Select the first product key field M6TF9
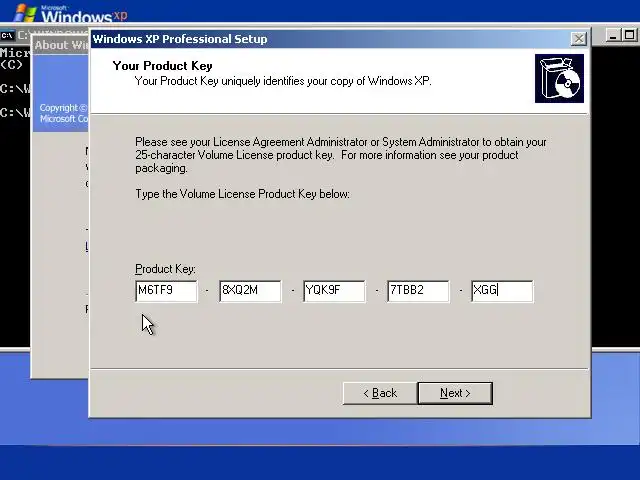Viewport: 640px width, 480px height. tap(166, 291)
